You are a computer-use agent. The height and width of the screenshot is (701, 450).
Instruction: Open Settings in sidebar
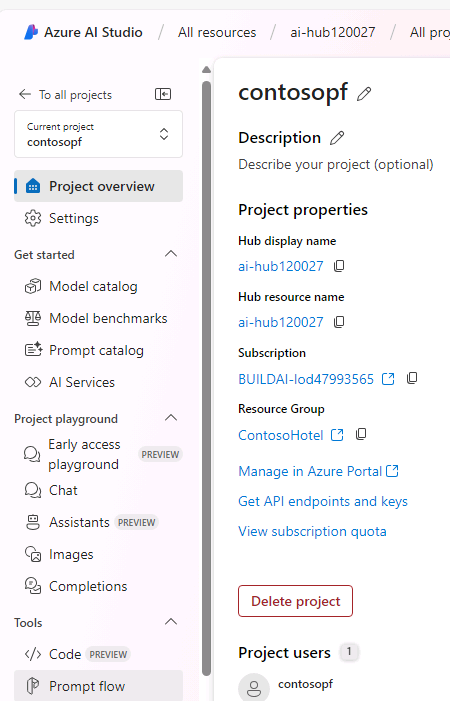tap(98, 218)
